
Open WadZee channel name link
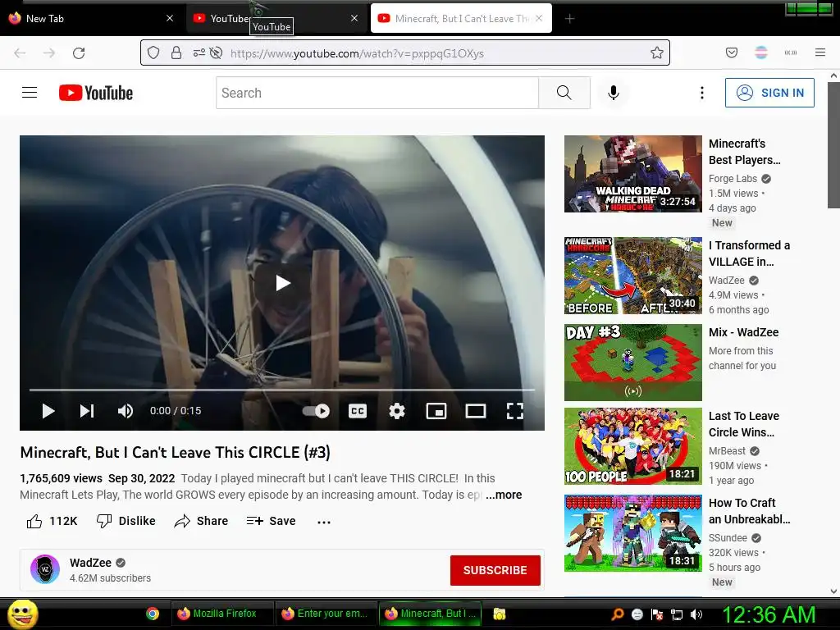point(90,563)
